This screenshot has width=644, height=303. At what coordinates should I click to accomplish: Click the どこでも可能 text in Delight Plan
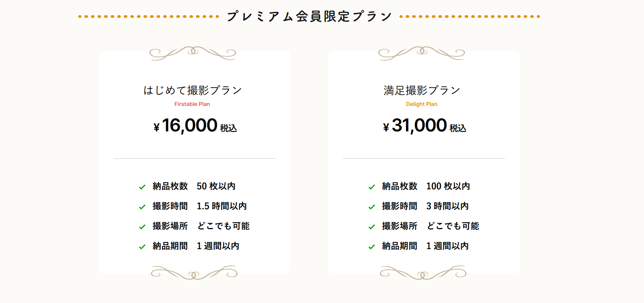(x=453, y=226)
